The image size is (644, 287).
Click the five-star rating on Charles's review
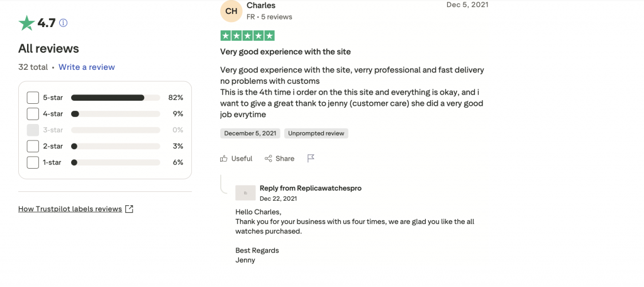[247, 36]
